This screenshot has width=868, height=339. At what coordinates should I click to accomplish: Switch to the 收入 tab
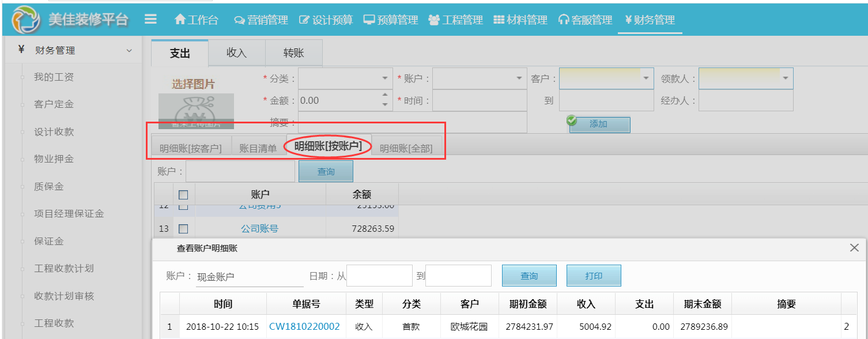coord(236,53)
